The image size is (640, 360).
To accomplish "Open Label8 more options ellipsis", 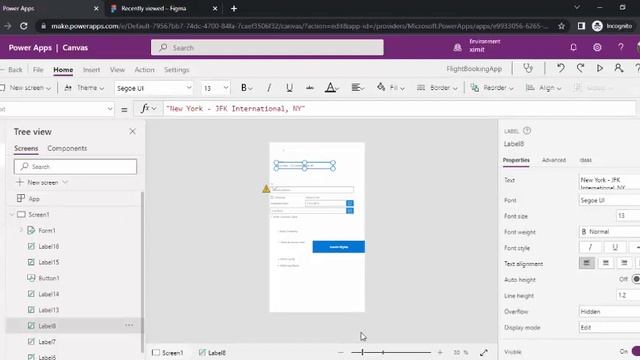I will pyautogui.click(x=129, y=325).
